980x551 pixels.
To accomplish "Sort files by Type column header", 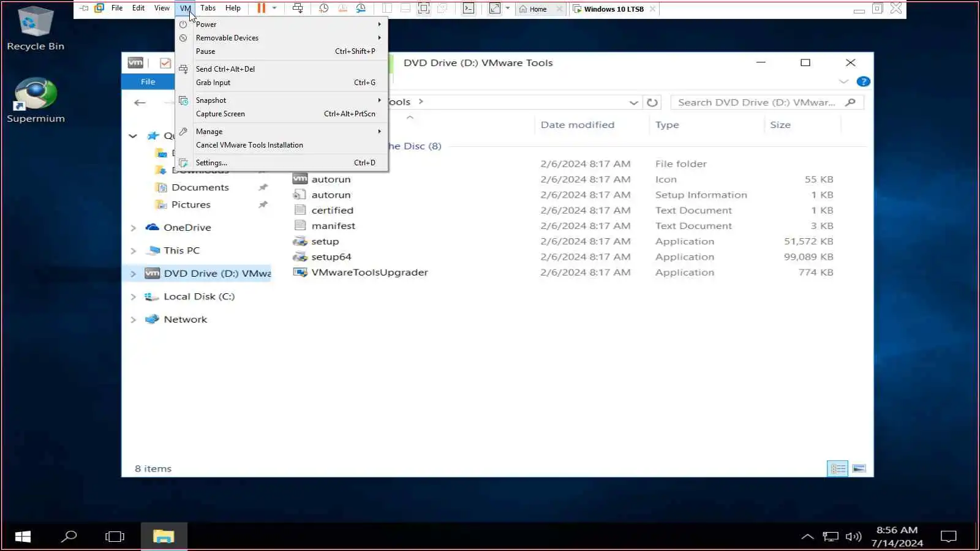I will (667, 125).
